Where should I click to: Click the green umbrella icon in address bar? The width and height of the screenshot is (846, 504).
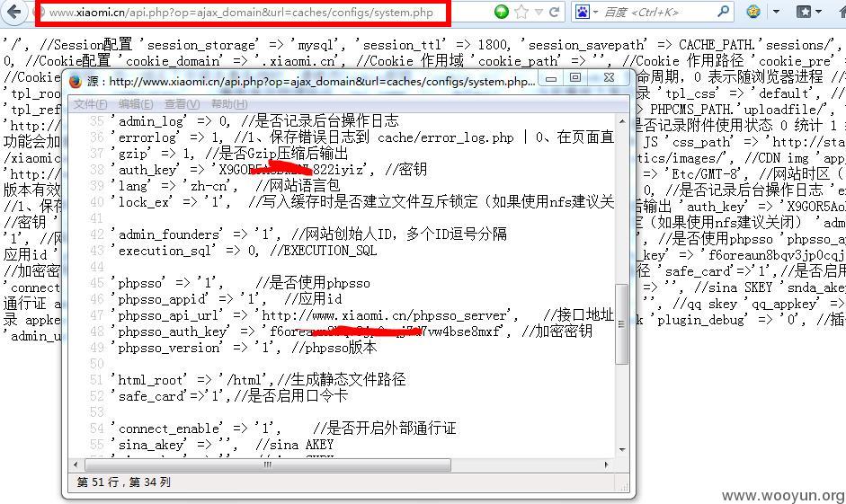[502, 12]
